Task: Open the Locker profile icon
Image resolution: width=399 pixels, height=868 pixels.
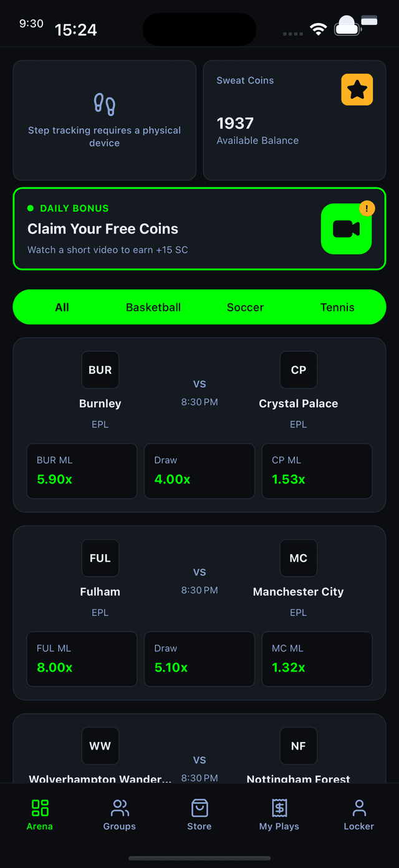Action: pos(359,809)
